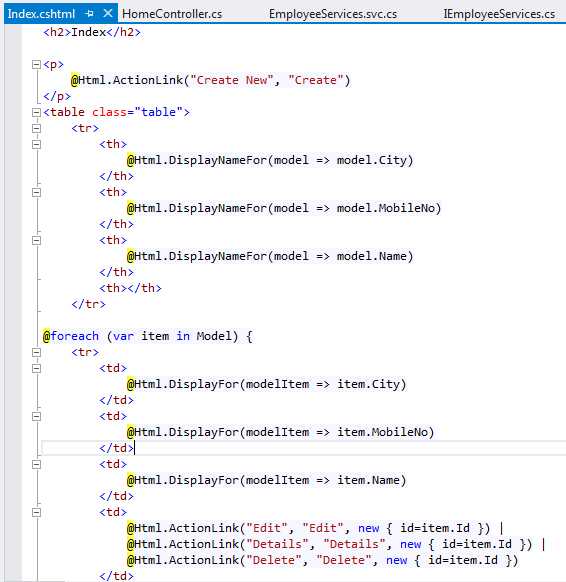This screenshot has width=566, height=582.
Task: Collapse the header <tr> row block
Action: (x=36, y=128)
